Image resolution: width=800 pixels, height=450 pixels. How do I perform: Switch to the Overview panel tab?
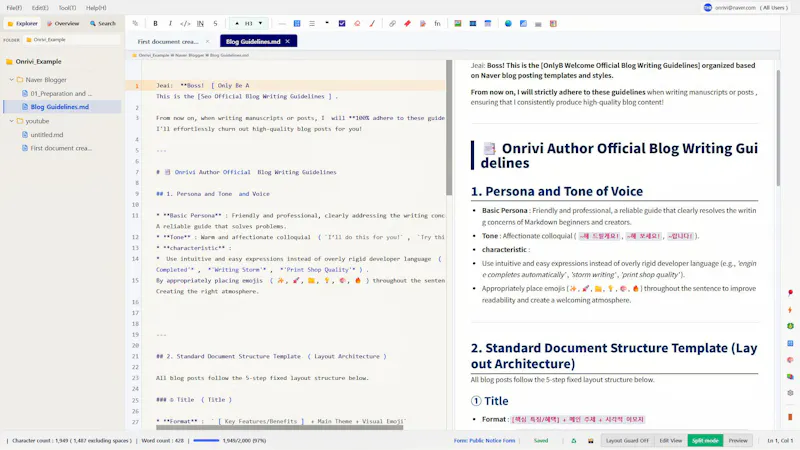pos(63,23)
